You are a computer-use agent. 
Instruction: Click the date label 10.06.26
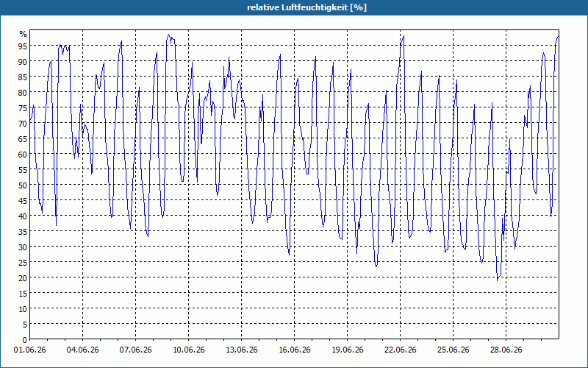pos(188,350)
